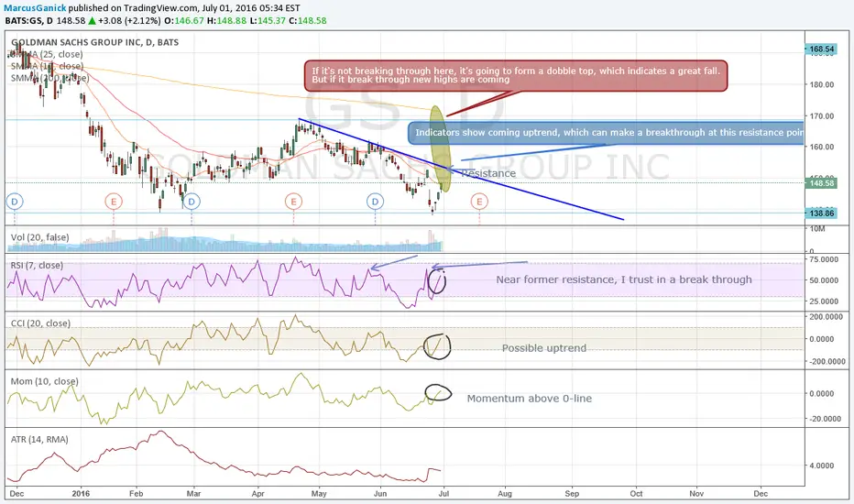Screen dimensions: 854x504
Task: Click the '2016' label on the time axis
Action: coord(81,494)
